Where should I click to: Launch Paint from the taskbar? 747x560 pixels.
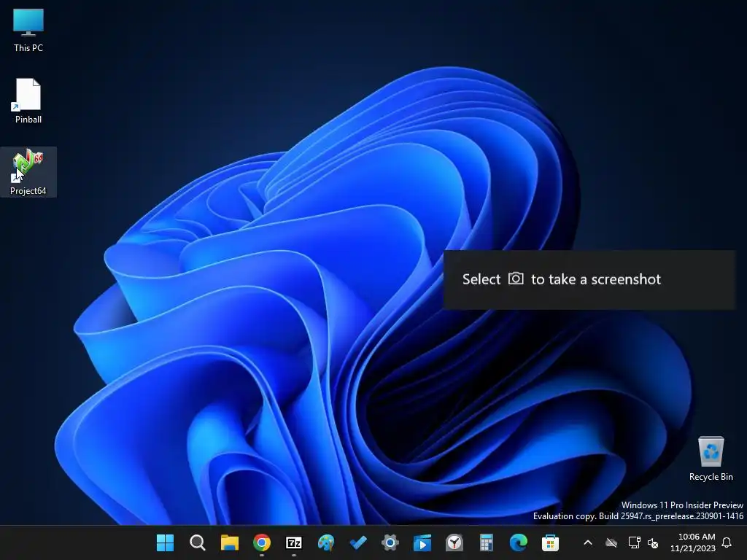[x=326, y=542]
